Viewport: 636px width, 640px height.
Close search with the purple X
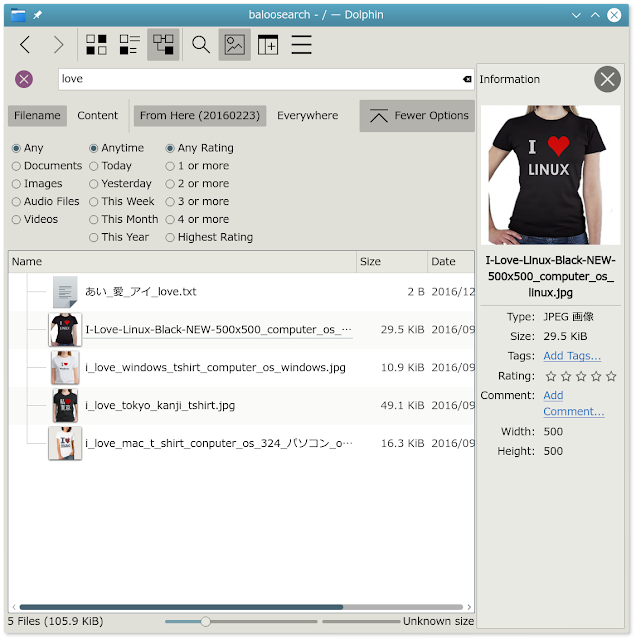click(x=24, y=79)
